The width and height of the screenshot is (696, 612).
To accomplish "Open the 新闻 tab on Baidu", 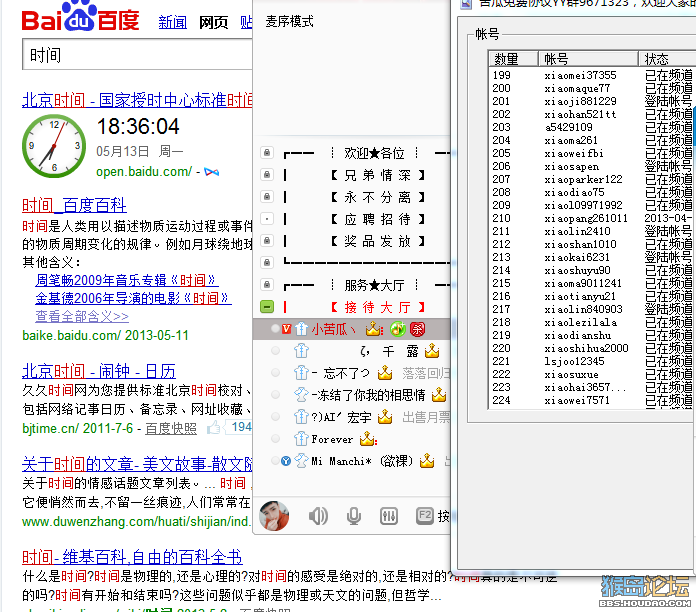I will [x=173, y=22].
